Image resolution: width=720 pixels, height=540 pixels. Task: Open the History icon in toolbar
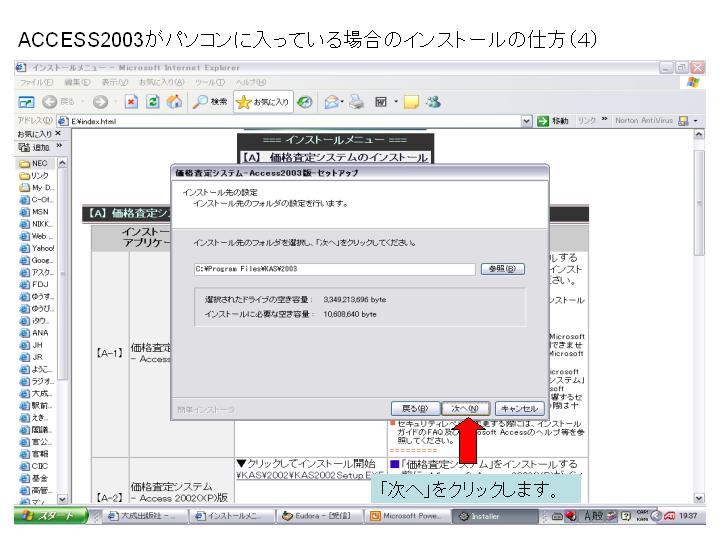tap(304, 102)
